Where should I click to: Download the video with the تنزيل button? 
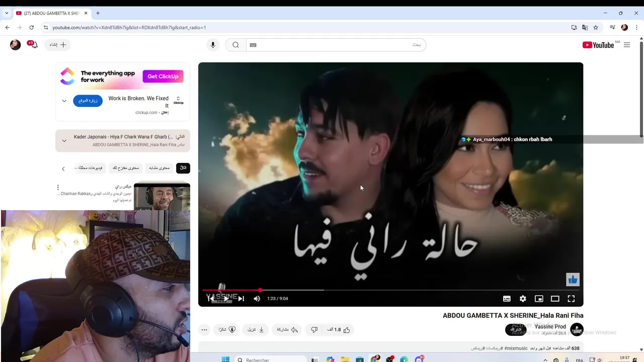(x=256, y=330)
